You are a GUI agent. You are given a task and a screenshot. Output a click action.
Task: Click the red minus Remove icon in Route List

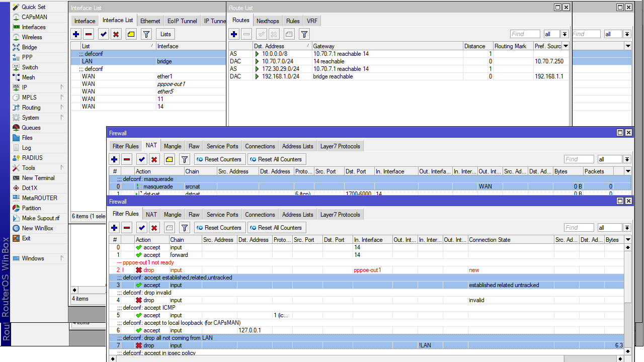click(247, 34)
